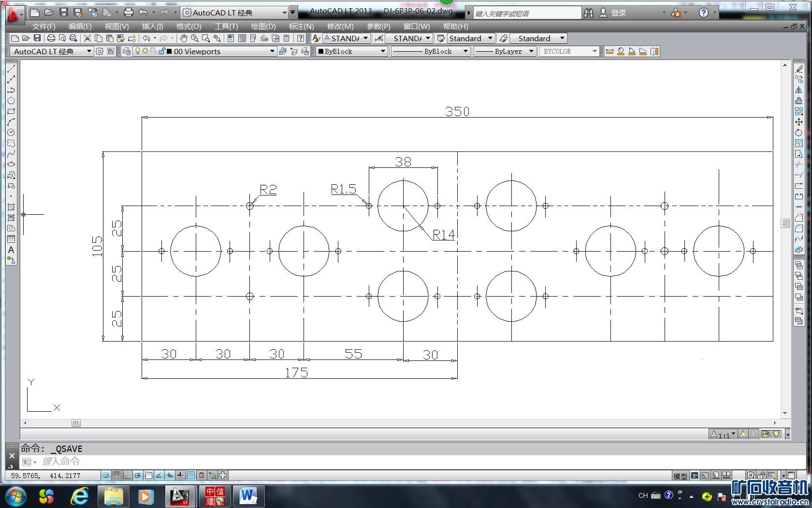
Task: Toggle Dynamic Input in status bar
Action: (170, 476)
